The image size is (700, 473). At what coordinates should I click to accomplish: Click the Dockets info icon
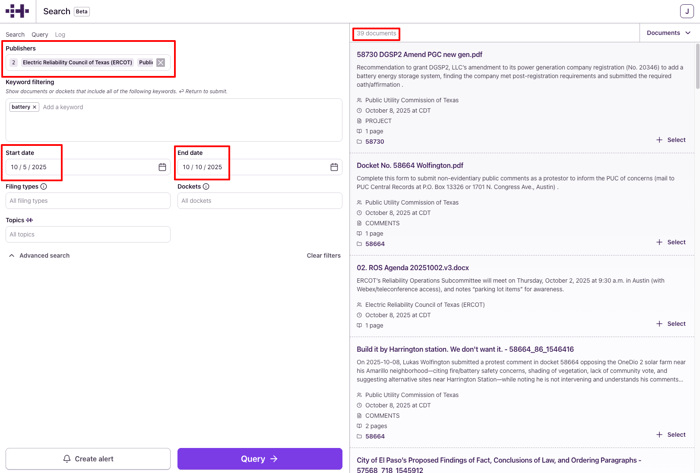pyautogui.click(x=206, y=186)
